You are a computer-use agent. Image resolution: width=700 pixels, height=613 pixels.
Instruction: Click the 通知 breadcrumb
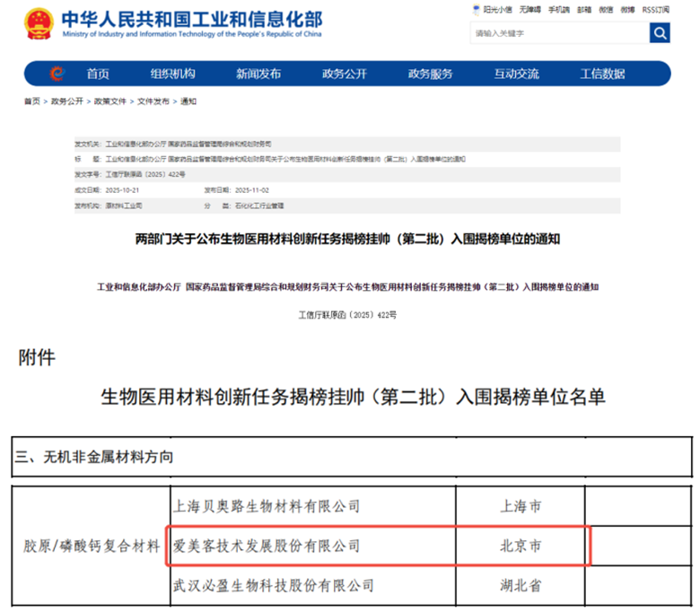tap(188, 101)
